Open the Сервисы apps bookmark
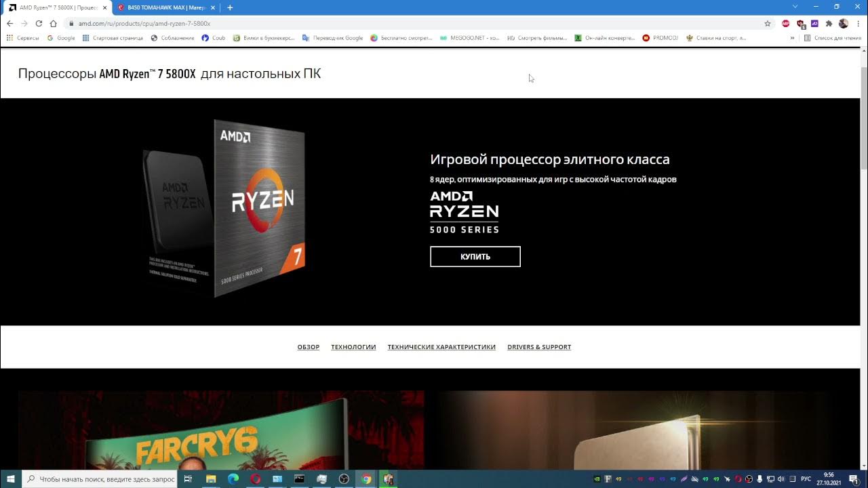 (x=23, y=38)
